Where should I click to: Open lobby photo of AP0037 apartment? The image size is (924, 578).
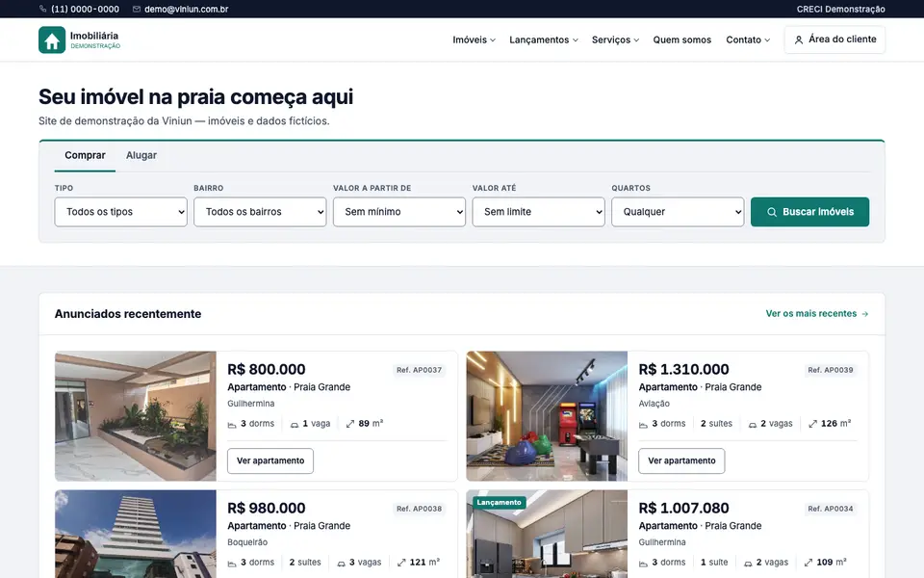click(136, 416)
